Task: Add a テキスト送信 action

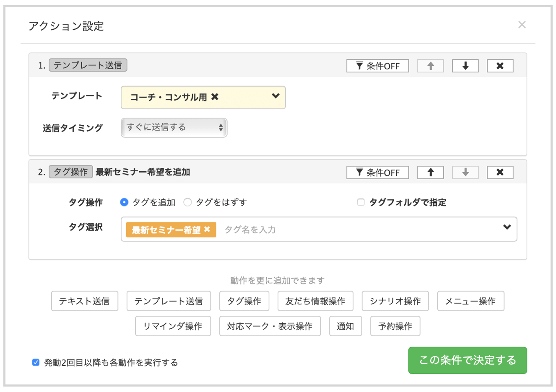Action: click(x=84, y=301)
